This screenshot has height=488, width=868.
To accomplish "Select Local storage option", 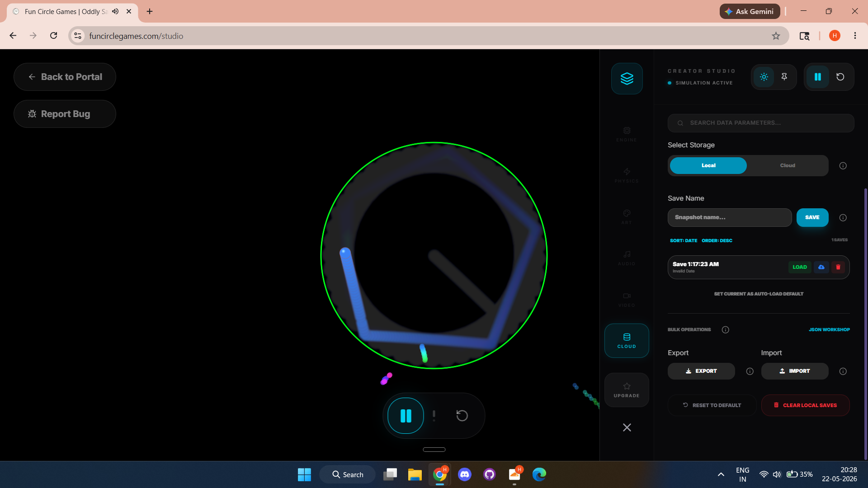I will 708,165.
